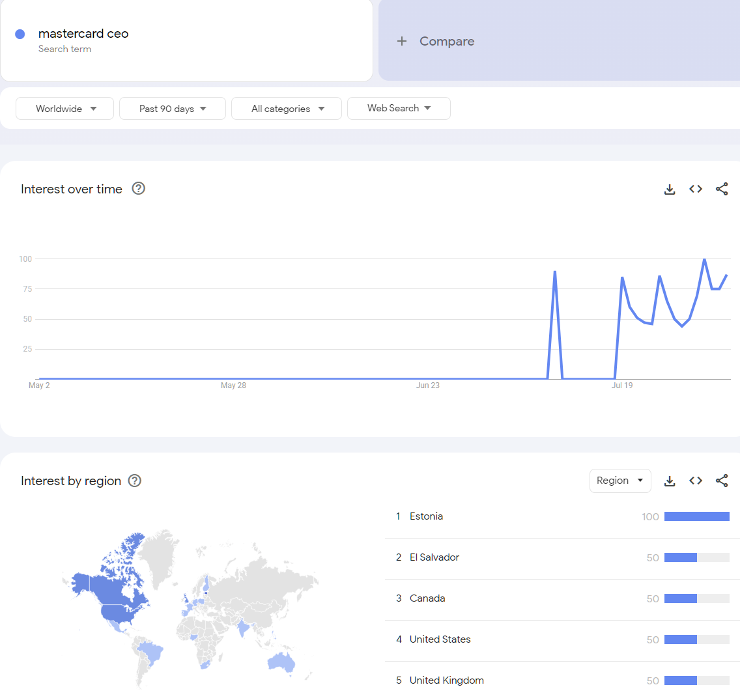Click the May 28 label on chart axis

[x=233, y=385]
